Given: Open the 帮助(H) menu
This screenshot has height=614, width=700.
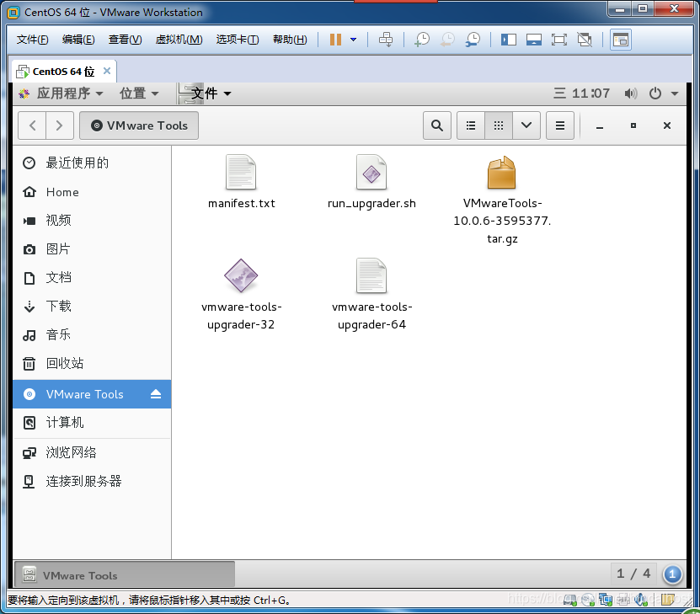Looking at the screenshot, I should click(290, 40).
